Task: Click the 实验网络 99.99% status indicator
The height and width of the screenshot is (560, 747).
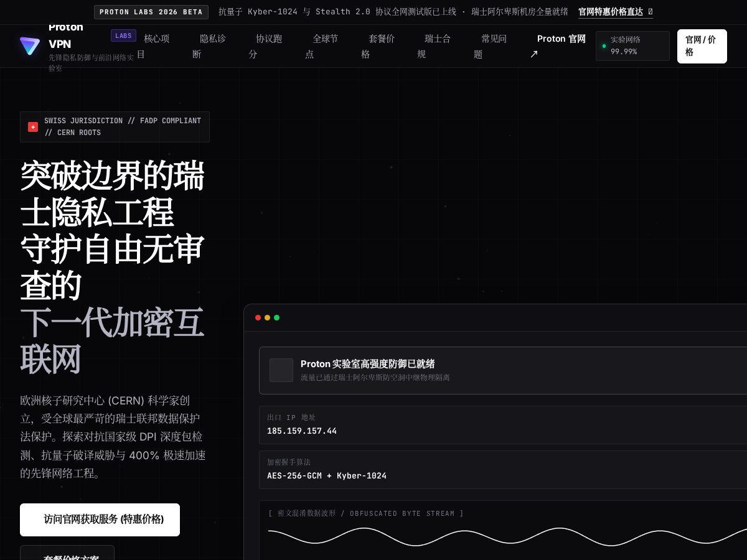Action: pos(632,46)
